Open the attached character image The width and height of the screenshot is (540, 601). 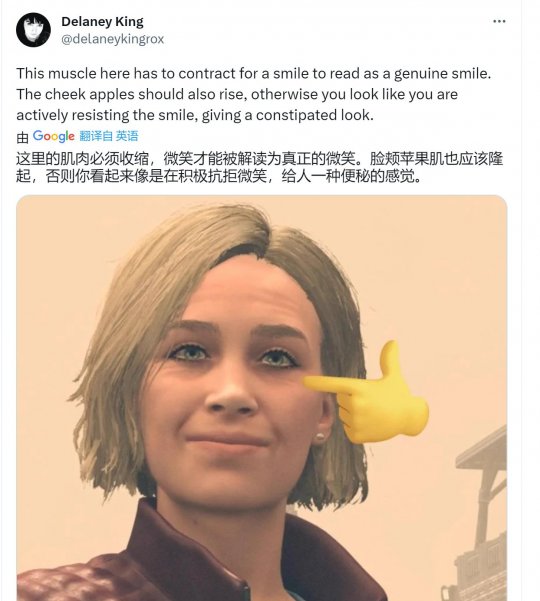click(262, 398)
